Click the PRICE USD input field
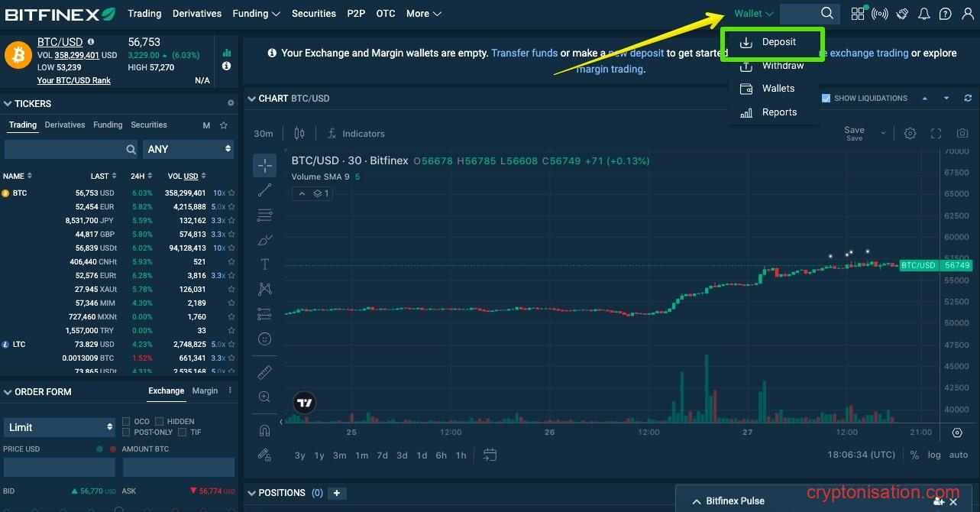This screenshot has width=980, height=512. (x=60, y=467)
